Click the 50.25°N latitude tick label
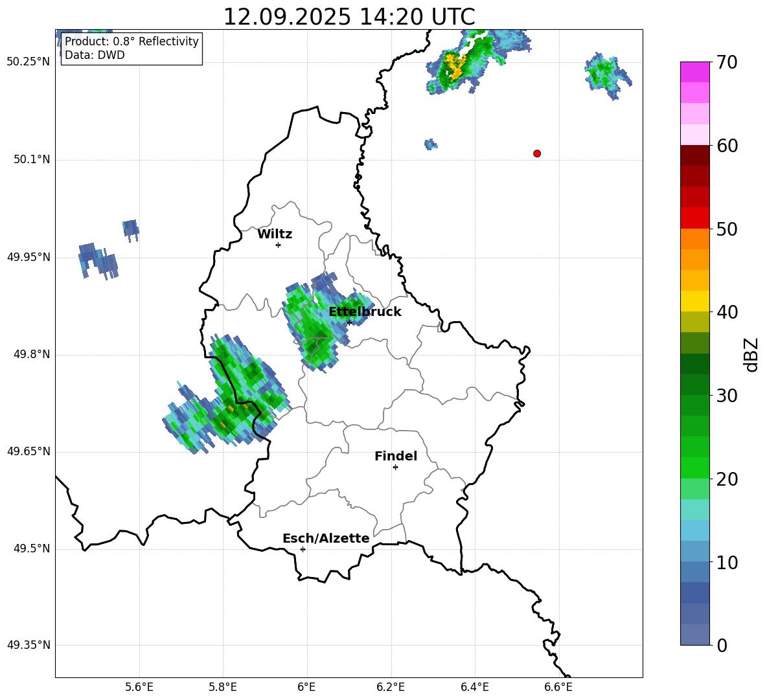 click(28, 62)
